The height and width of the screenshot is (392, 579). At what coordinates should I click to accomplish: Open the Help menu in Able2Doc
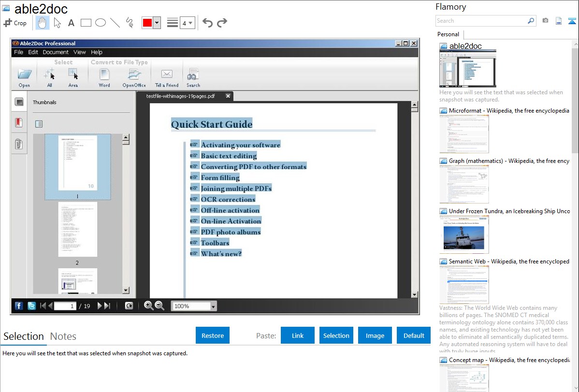coord(96,52)
